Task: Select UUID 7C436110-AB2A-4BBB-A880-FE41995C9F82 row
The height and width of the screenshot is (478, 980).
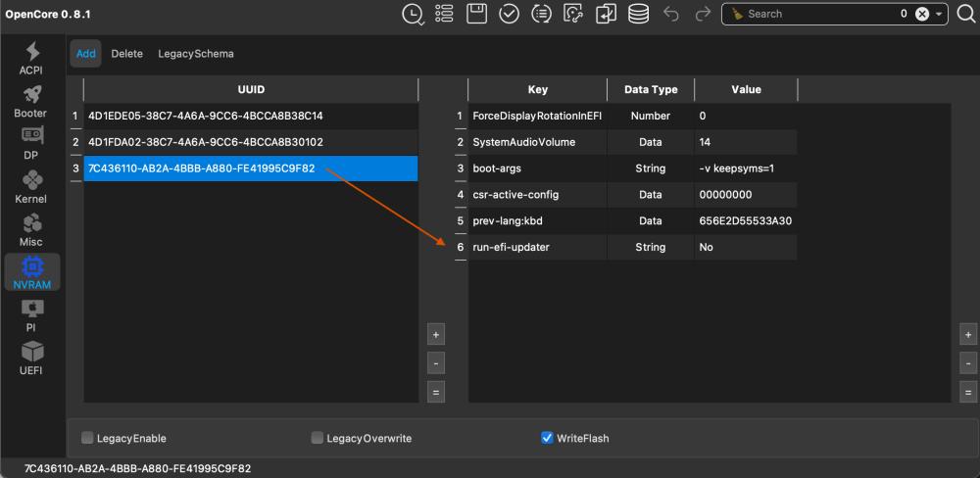Action: 251,168
